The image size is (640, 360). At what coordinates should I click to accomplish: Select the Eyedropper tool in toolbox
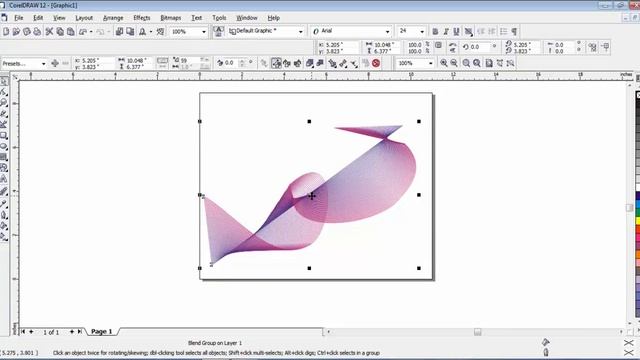coord(4,204)
